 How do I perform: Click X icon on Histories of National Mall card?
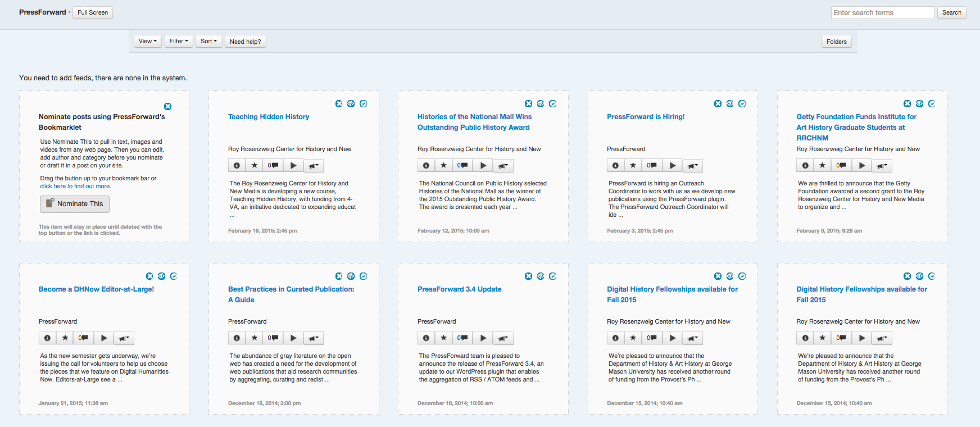(x=528, y=104)
